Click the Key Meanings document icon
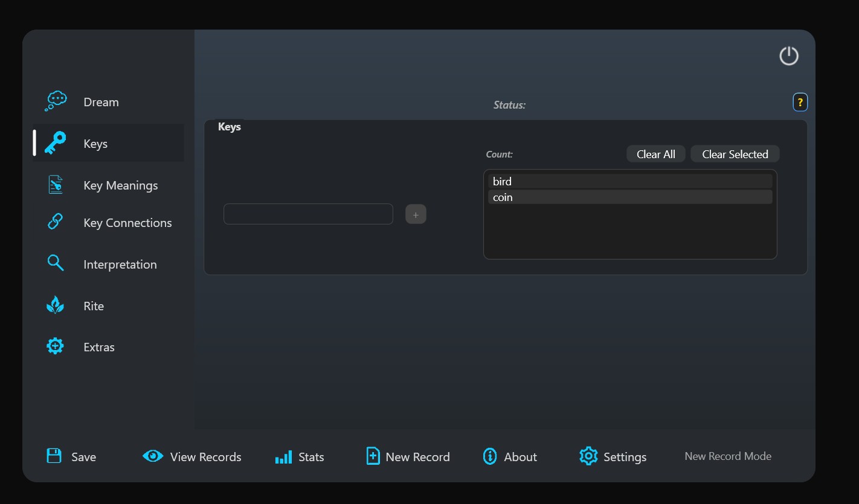This screenshot has height=504, width=859. click(56, 185)
